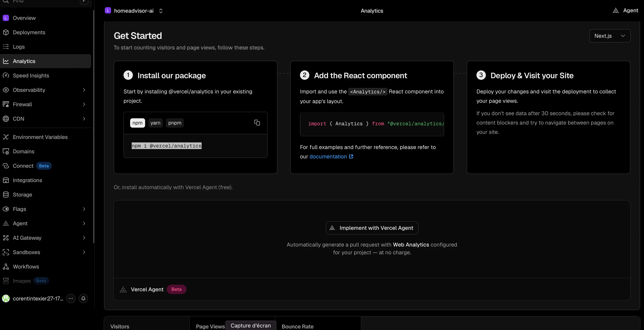Click the <Analytics/> inline code tag
This screenshot has width=644, height=330.
click(x=368, y=92)
